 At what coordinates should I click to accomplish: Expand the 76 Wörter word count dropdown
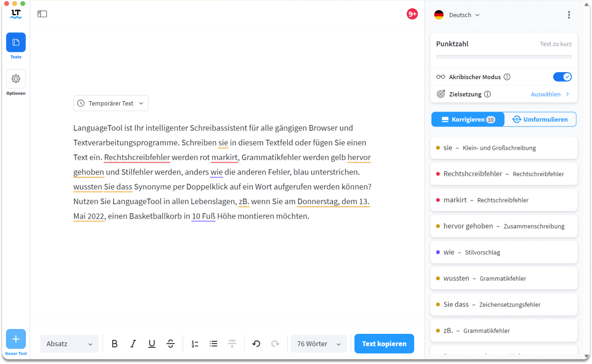point(319,344)
